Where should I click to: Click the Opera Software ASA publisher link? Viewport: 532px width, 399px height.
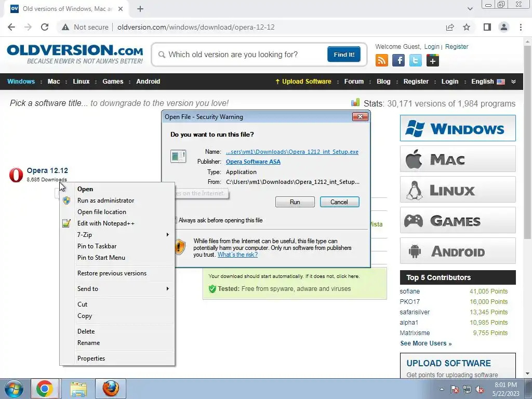point(253,162)
